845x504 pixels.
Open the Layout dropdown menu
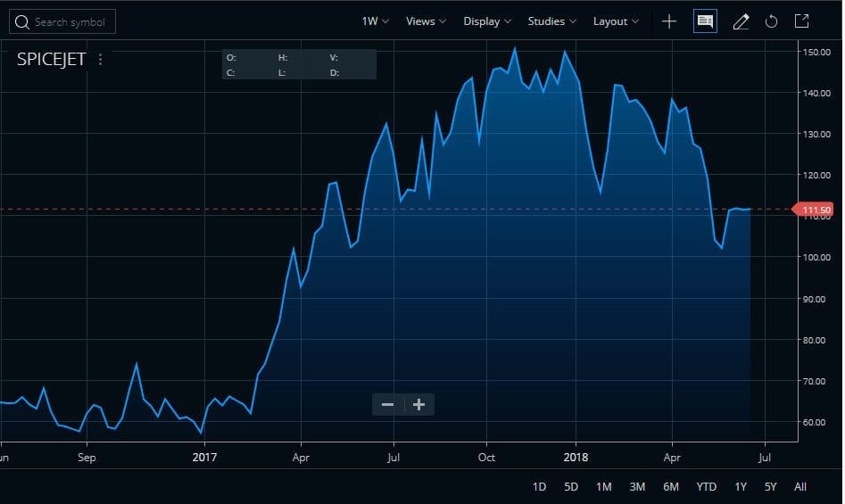click(x=616, y=21)
